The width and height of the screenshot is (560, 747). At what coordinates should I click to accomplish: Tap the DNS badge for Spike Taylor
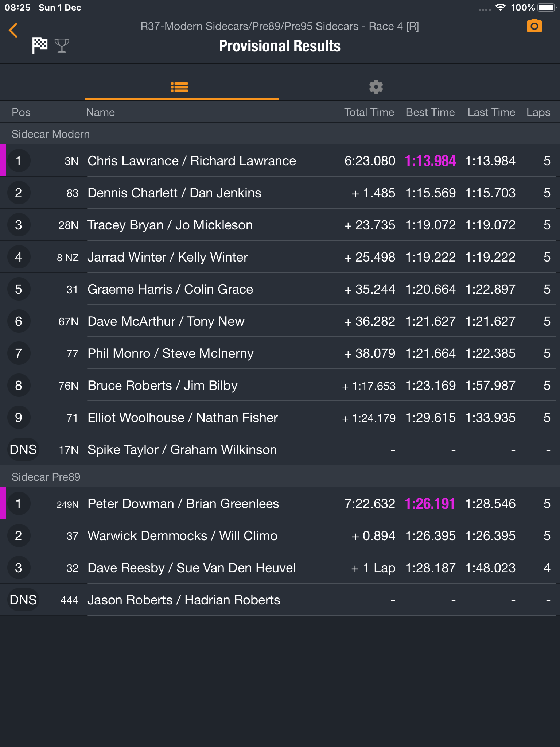pyautogui.click(x=23, y=449)
